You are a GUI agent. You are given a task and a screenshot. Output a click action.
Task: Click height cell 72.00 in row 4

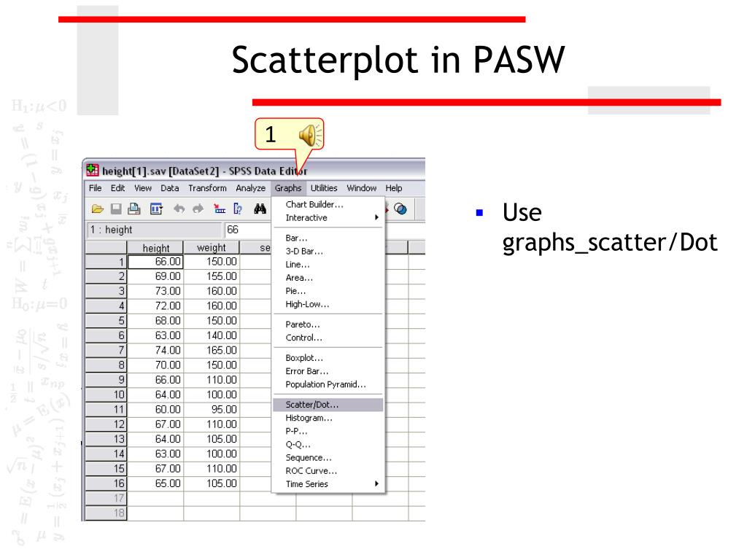(x=155, y=306)
